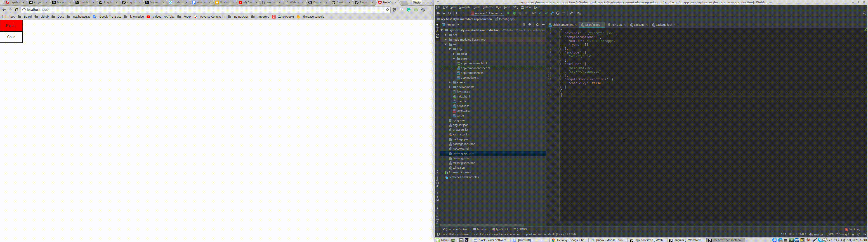
Task: Open tsconfig.json from the Project tree
Action: tap(461, 158)
